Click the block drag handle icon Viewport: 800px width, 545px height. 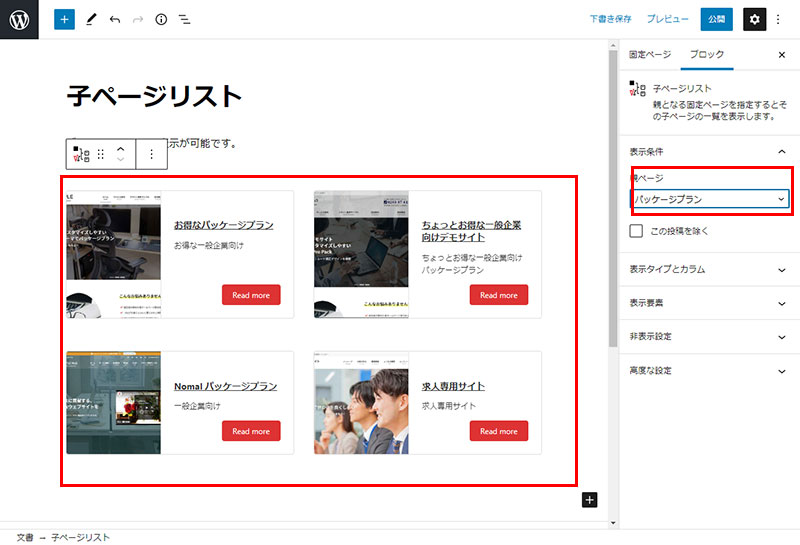coord(101,154)
